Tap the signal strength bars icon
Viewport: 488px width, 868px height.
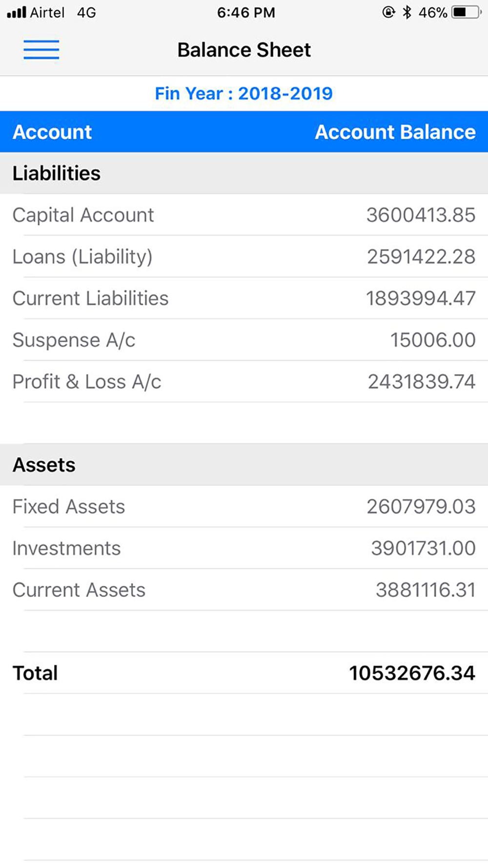17,12
